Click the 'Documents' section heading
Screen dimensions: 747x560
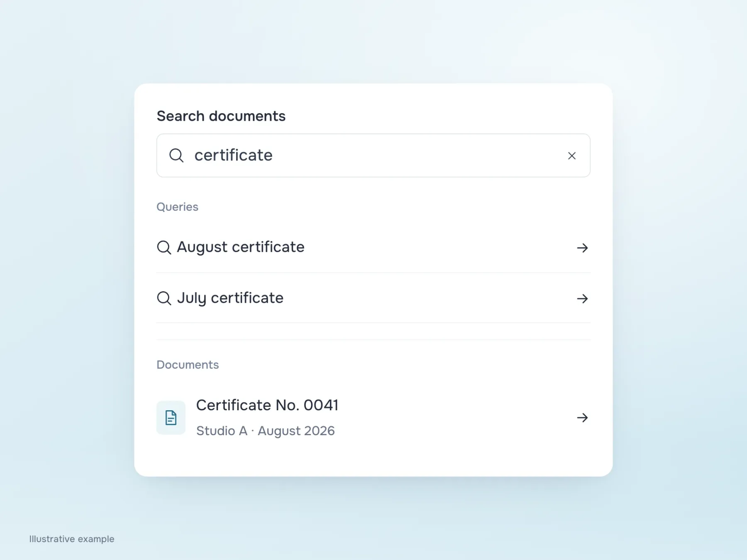tap(188, 365)
